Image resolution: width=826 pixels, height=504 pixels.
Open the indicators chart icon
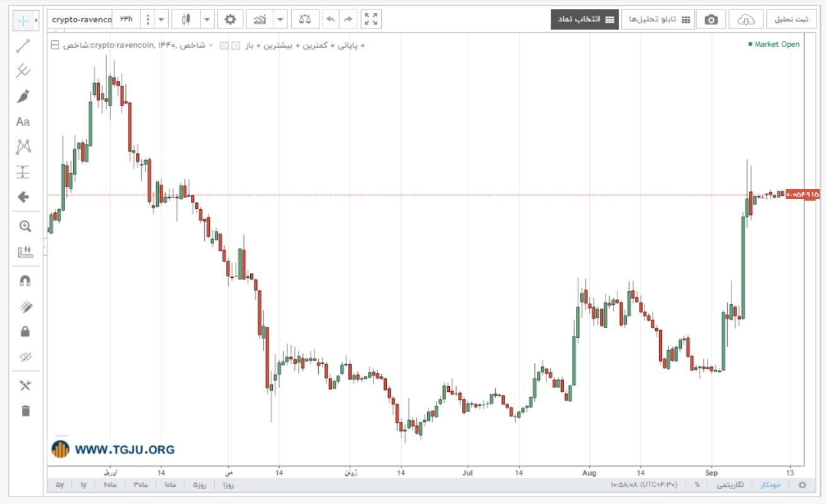[x=260, y=20]
